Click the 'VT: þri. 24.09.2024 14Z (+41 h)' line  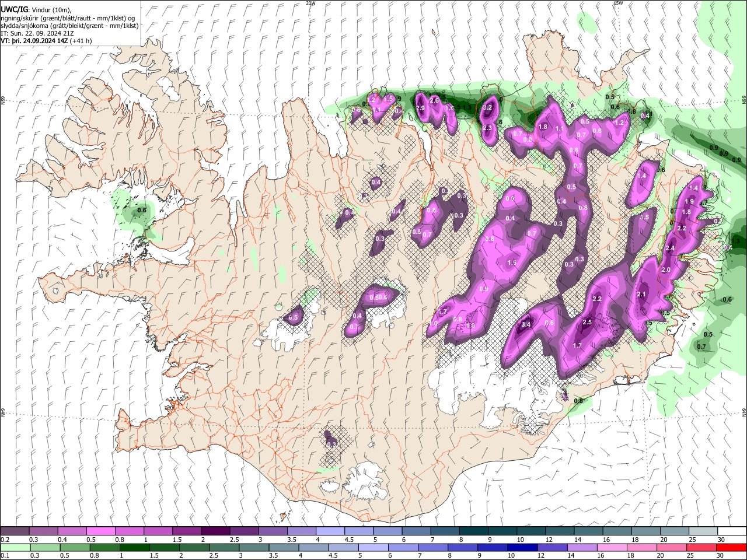[46, 41]
